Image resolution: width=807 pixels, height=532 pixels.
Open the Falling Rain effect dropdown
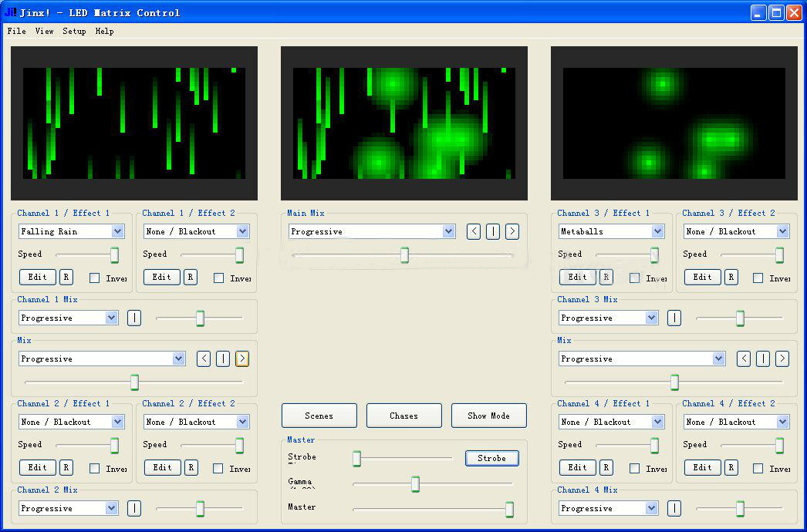click(117, 231)
